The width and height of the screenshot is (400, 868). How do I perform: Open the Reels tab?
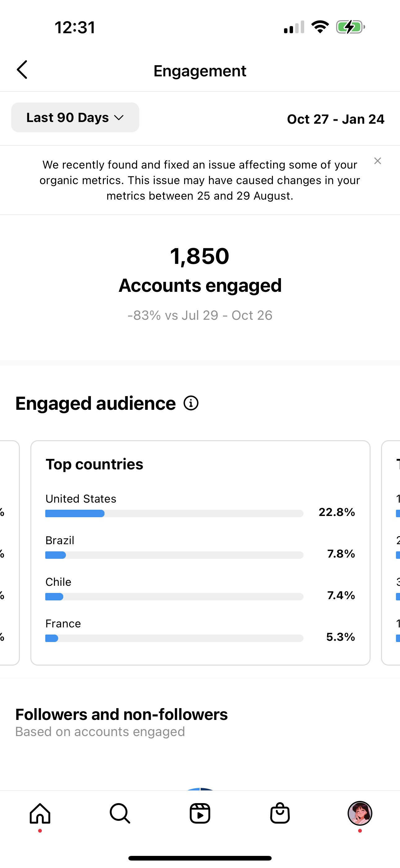[200, 813]
